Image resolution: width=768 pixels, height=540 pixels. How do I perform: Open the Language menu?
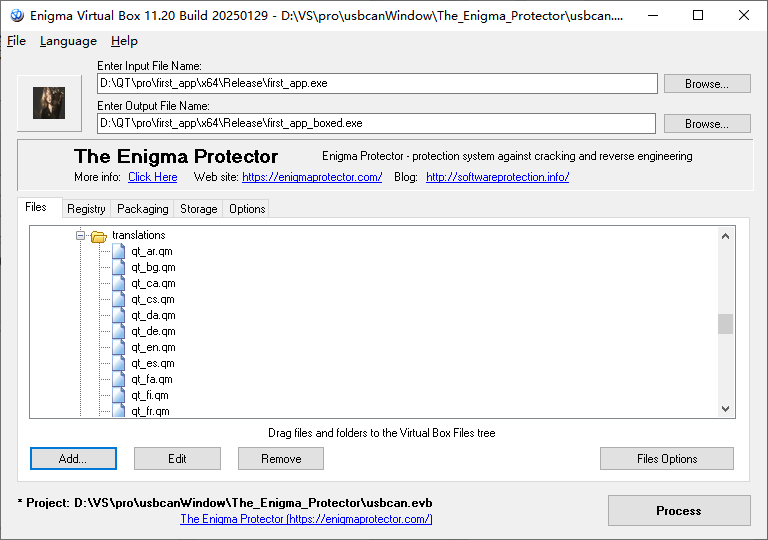point(68,41)
